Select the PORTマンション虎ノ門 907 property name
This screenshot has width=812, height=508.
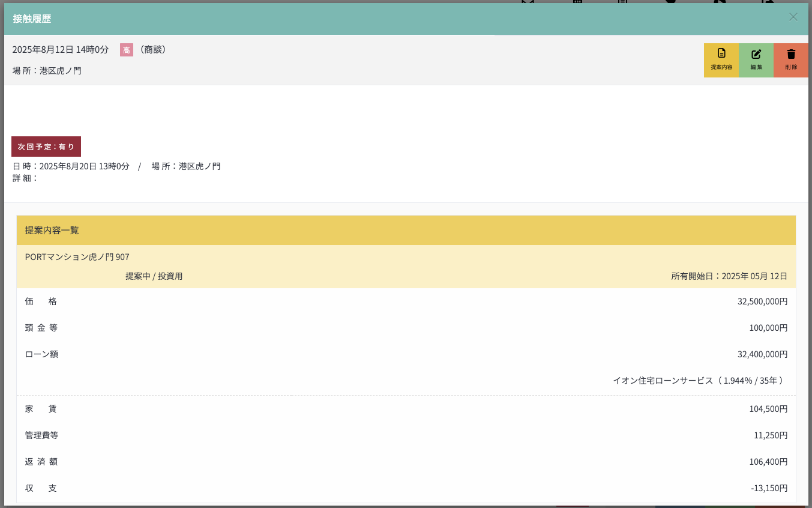tap(77, 257)
